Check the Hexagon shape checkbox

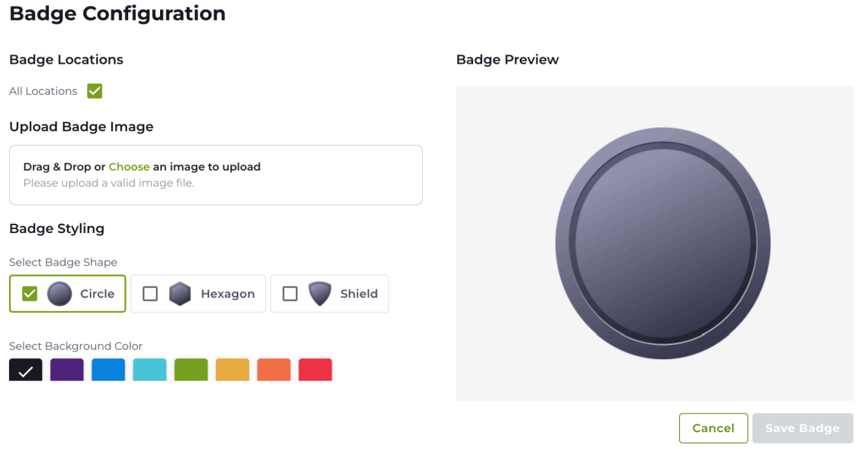[150, 293]
